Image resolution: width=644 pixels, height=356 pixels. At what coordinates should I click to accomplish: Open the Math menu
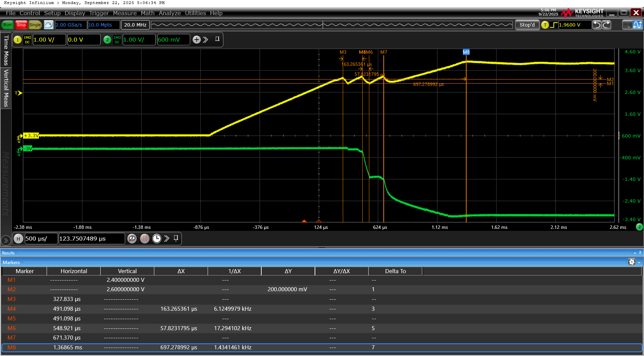(x=148, y=13)
